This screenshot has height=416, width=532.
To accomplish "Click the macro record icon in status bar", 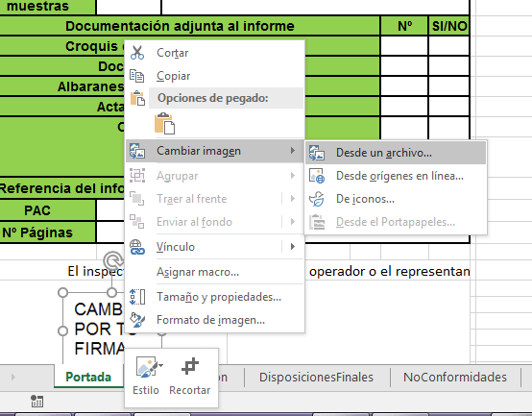I will pos(36,401).
